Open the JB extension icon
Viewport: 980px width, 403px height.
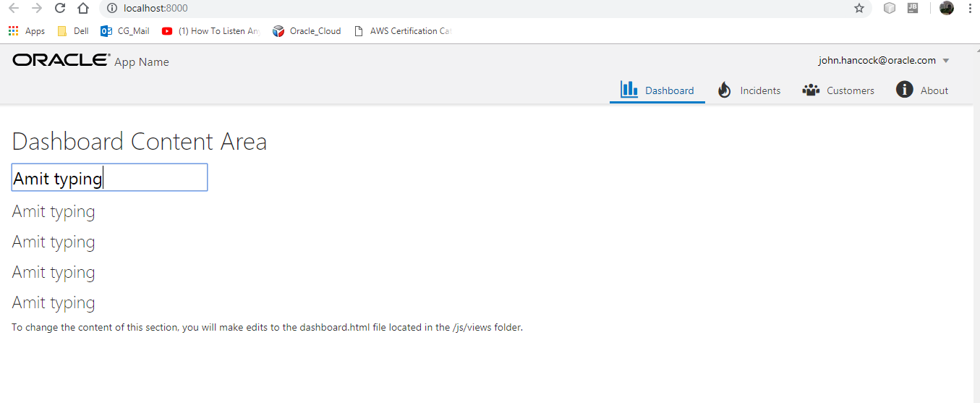click(913, 8)
